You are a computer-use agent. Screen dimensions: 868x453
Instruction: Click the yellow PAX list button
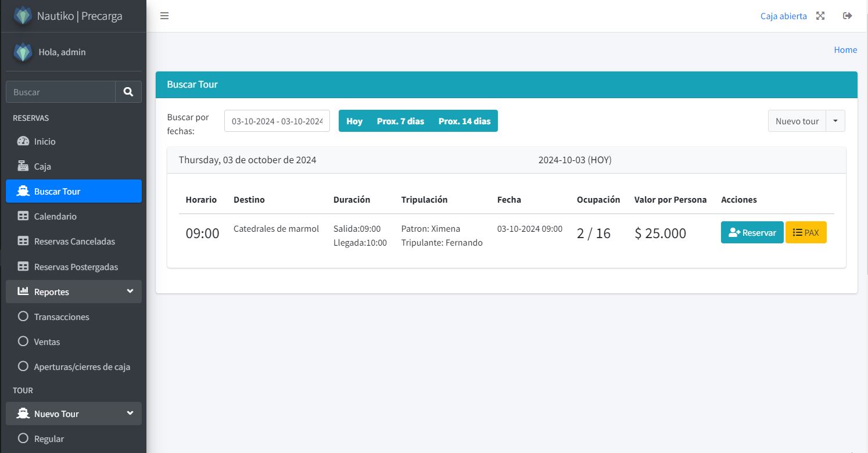tap(806, 232)
